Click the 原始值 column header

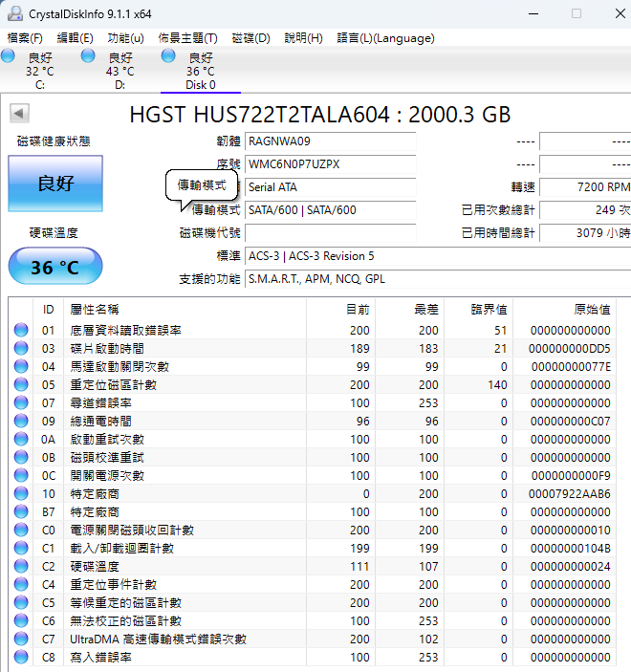tap(565, 309)
